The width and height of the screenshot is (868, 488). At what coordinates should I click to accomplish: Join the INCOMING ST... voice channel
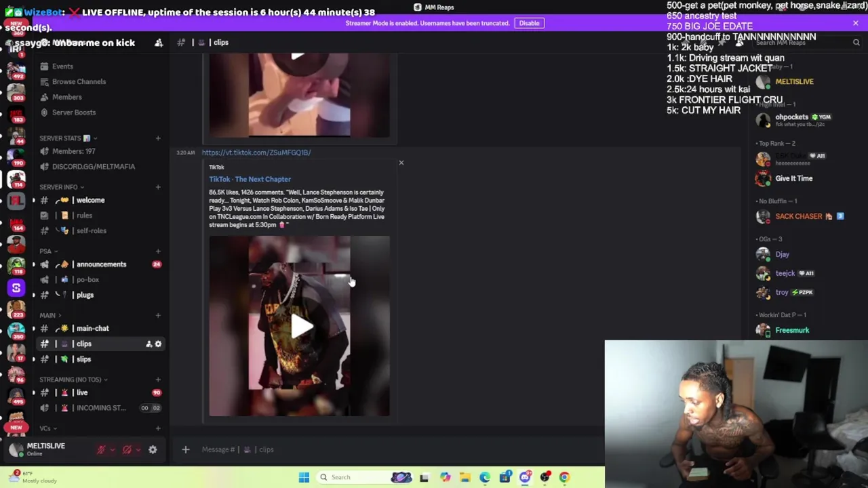coord(100,408)
